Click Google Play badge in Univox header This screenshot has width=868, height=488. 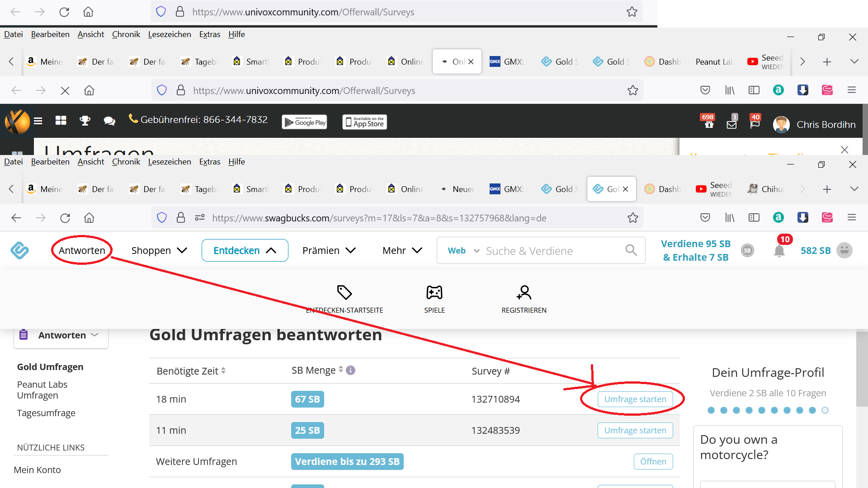(305, 122)
